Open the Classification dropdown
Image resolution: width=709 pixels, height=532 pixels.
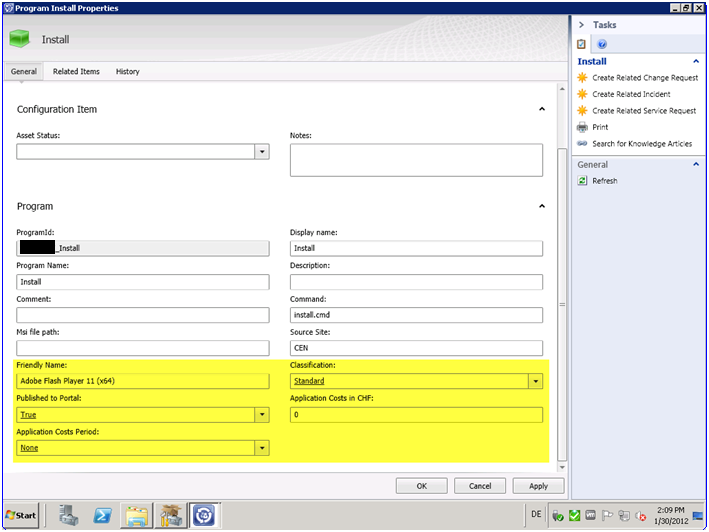pyautogui.click(x=535, y=381)
